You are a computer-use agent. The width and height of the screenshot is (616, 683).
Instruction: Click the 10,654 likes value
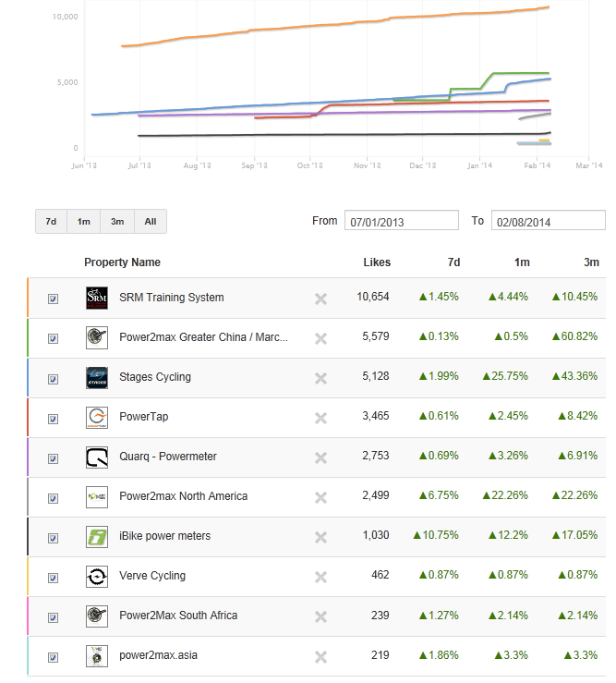click(x=373, y=297)
